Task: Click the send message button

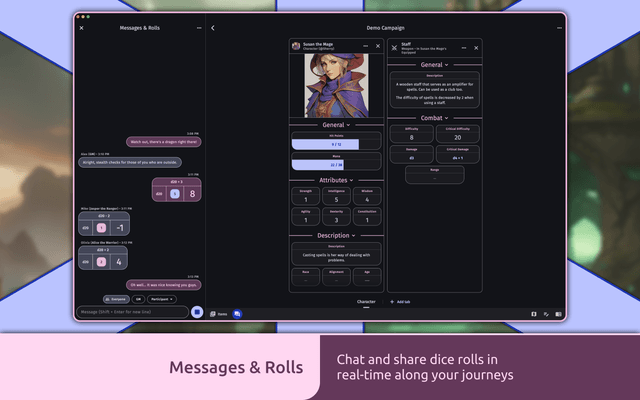Action: click(x=198, y=312)
